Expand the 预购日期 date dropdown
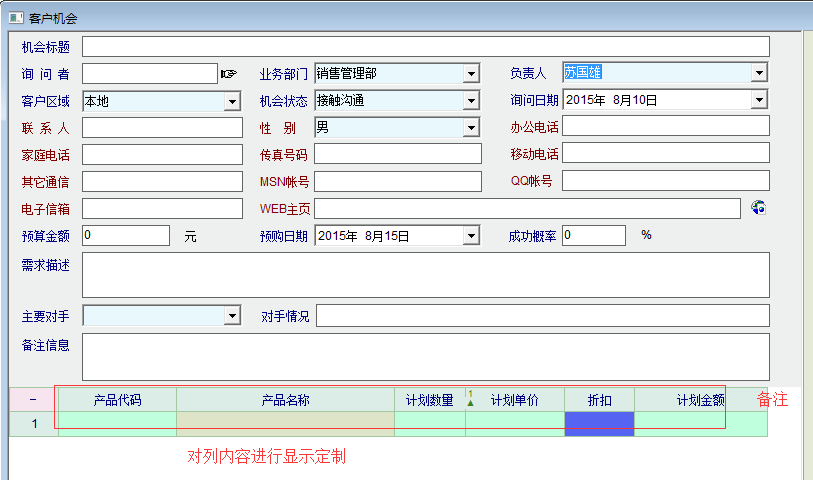The image size is (813, 480). tap(471, 236)
